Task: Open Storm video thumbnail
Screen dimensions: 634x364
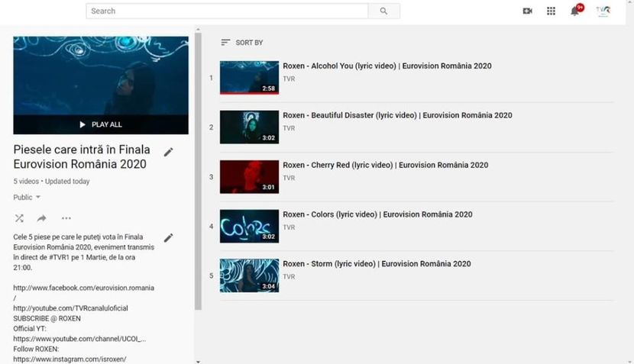Action: point(249,275)
